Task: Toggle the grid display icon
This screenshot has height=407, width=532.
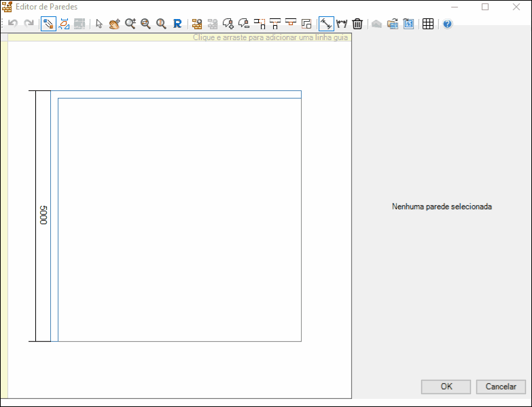Action: 428,24
